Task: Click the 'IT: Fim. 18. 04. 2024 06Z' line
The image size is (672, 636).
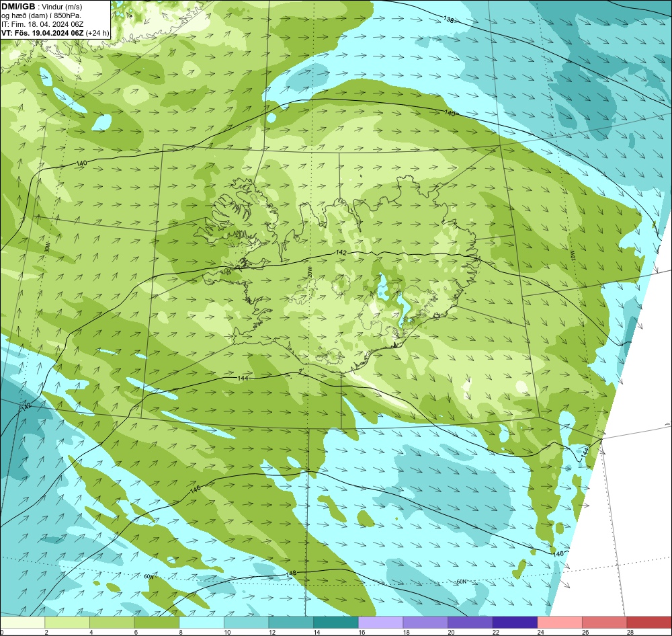Action: 42,24
